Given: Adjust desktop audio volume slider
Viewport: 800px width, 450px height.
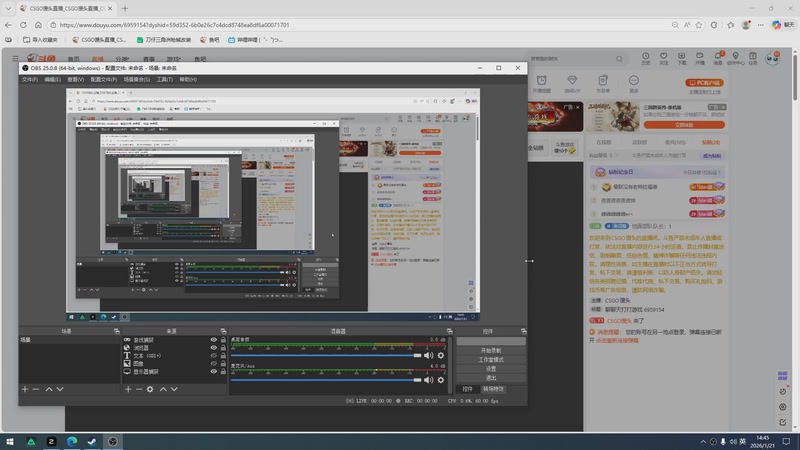Looking at the screenshot, I should [x=326, y=355].
